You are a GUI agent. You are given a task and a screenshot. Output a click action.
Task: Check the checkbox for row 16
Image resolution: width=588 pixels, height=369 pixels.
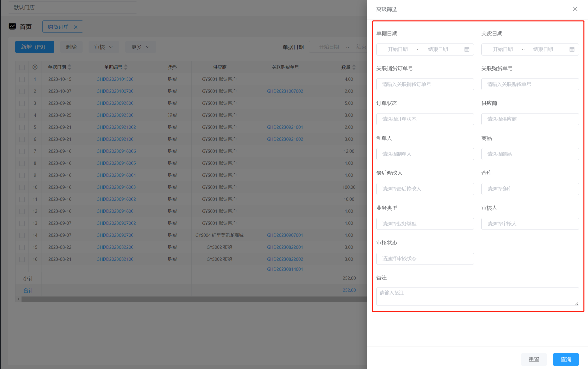[22, 259]
